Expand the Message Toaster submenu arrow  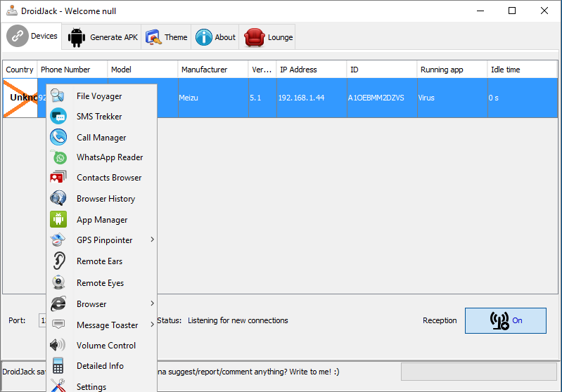point(153,325)
